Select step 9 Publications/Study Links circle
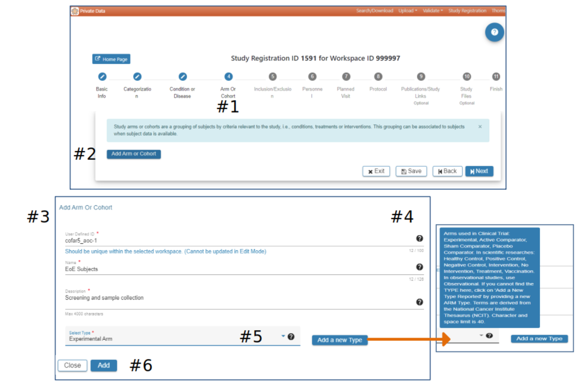 pos(421,76)
